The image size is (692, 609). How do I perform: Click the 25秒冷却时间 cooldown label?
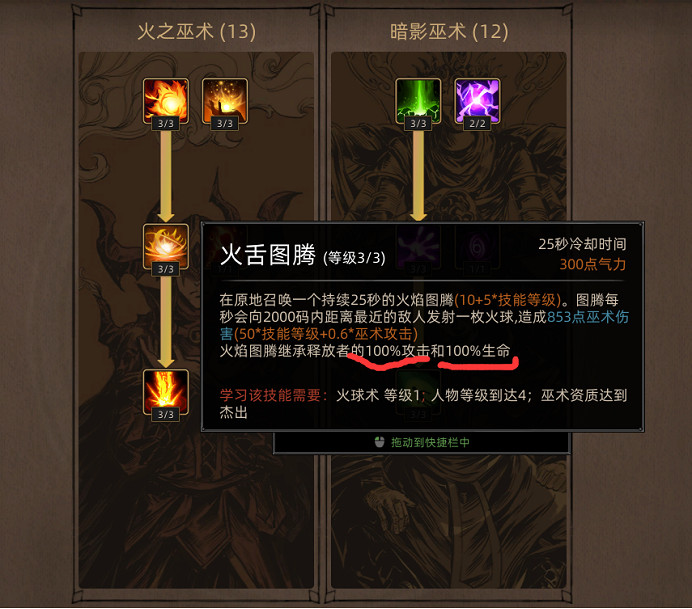[582, 244]
